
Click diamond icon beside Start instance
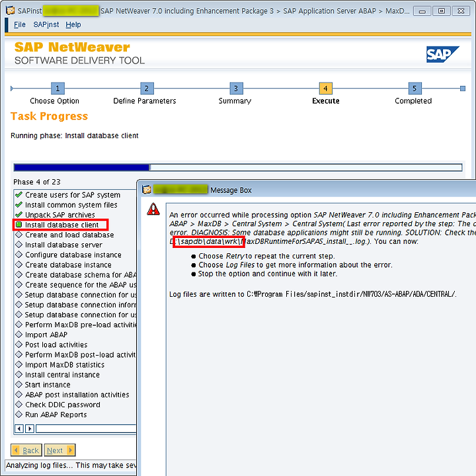tap(19, 384)
